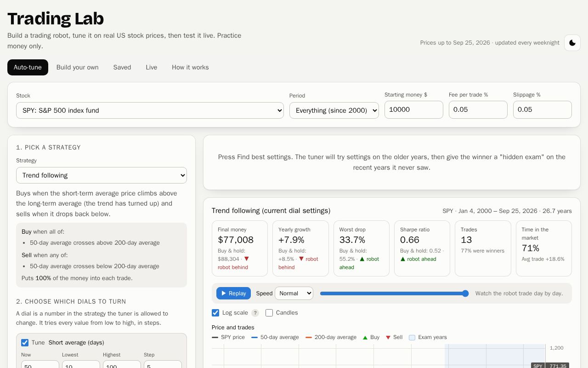Enable the Candles checkbox

pos(269,313)
